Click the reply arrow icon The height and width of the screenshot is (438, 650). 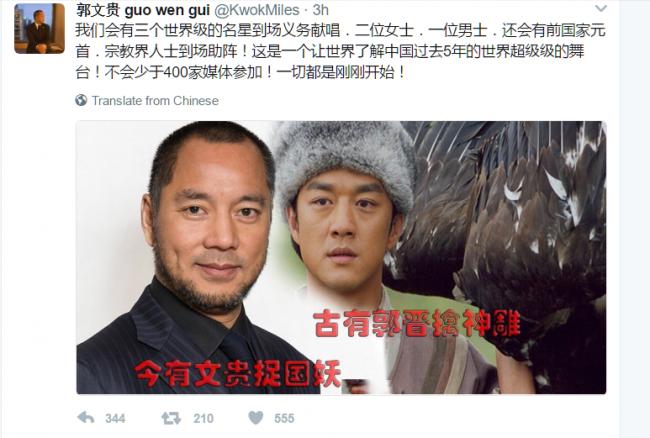click(86, 418)
